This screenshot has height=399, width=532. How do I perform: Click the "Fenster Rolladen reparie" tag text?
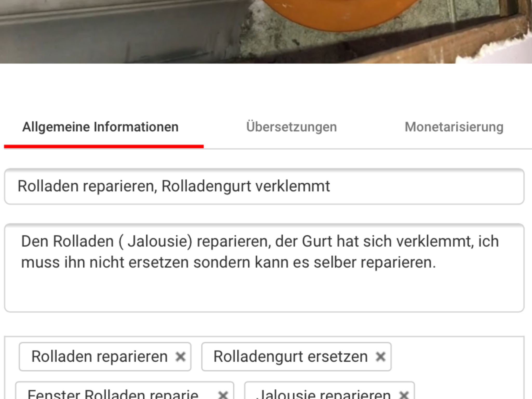pos(113,395)
